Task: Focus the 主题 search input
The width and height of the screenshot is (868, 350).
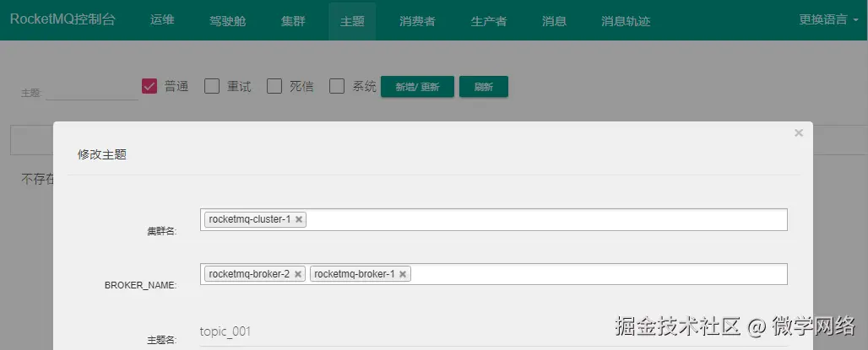Action: 92,92
